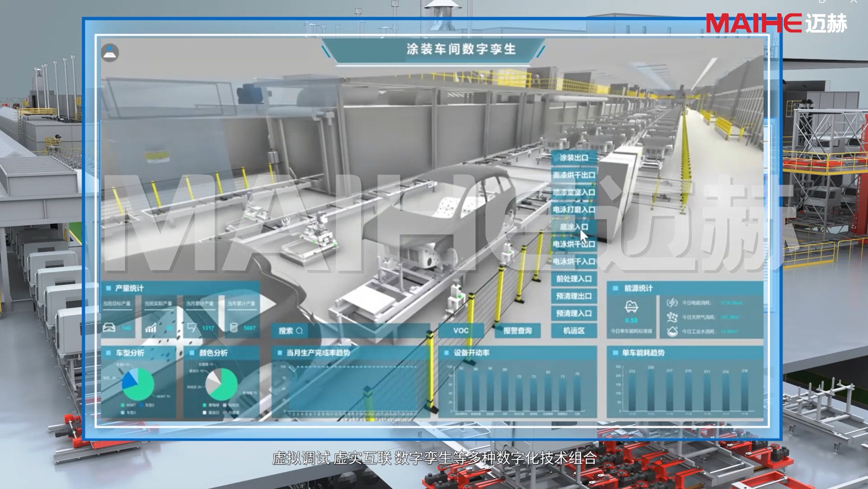Image resolution: width=868 pixels, height=489 pixels.
Task: Go to 机运区 button
Action: click(x=574, y=331)
